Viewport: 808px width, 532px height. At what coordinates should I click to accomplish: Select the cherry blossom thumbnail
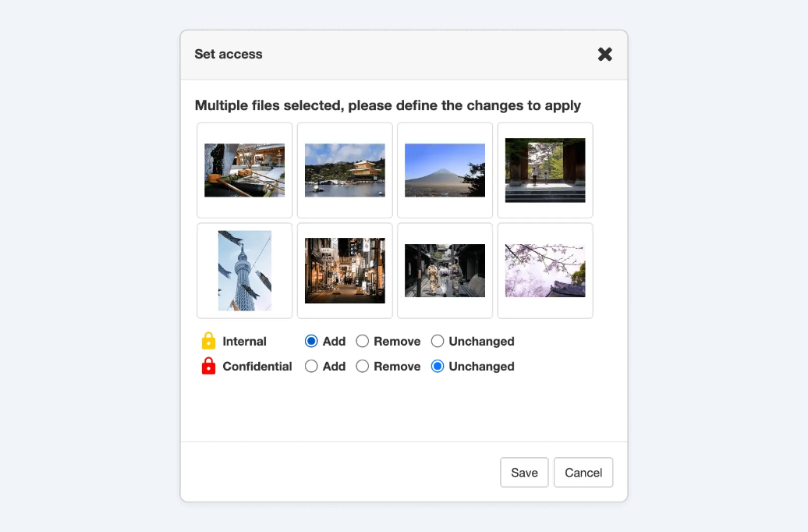click(545, 271)
